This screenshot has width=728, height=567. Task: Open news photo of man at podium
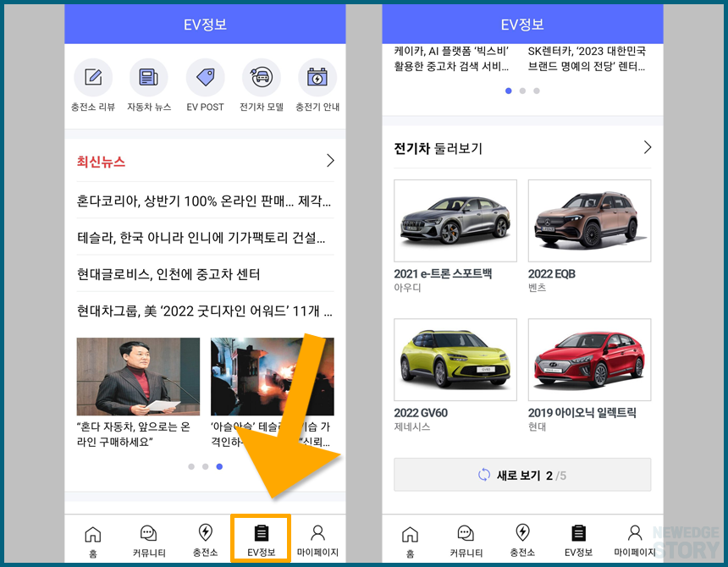[138, 377]
